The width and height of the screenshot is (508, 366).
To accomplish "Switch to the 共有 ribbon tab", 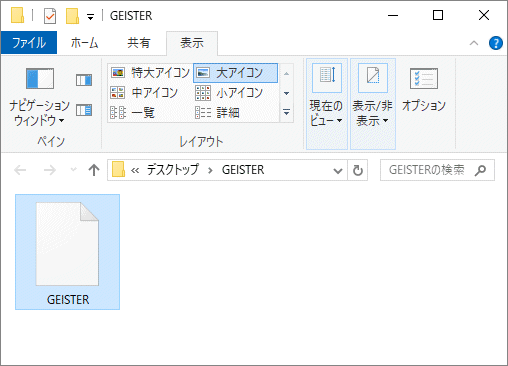I will click(x=138, y=43).
